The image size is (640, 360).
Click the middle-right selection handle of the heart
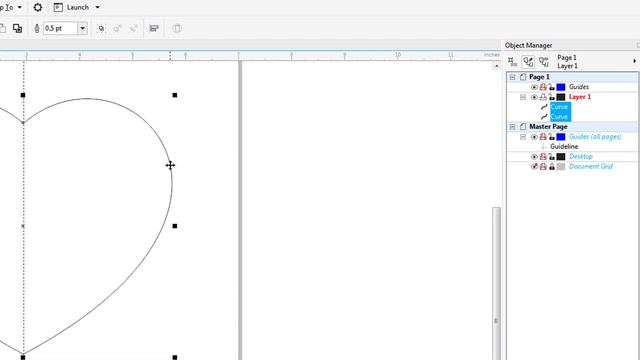[175, 226]
